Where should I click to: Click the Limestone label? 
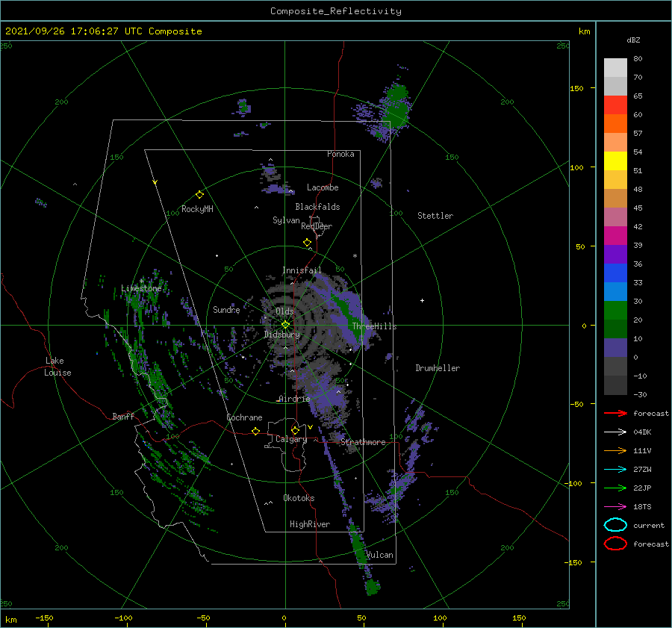[x=141, y=288]
